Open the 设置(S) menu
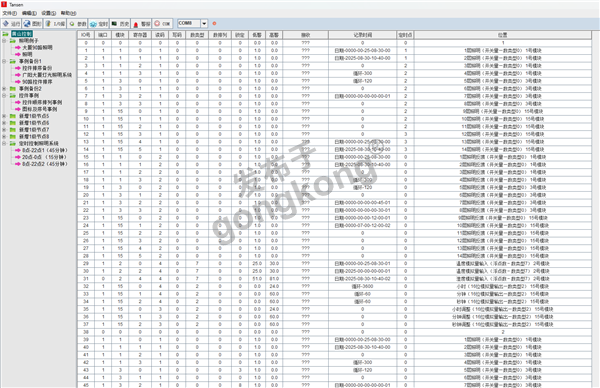600x388 pixels. [x=48, y=13]
